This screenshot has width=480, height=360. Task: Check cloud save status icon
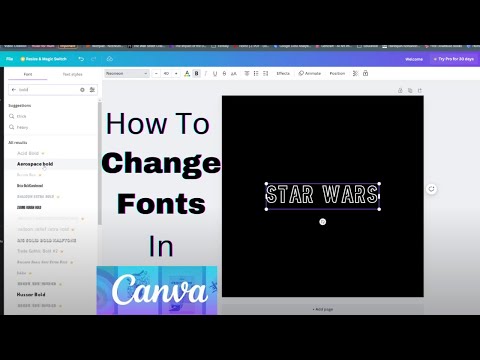click(110, 59)
